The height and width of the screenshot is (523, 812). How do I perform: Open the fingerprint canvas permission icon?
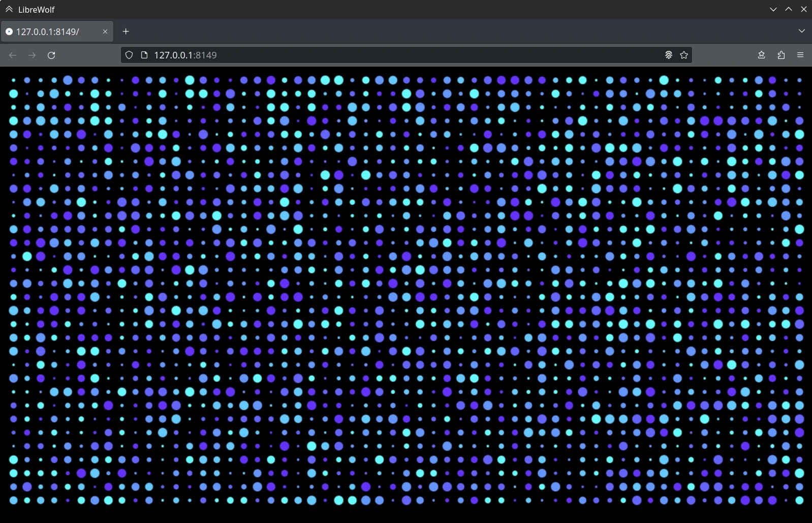[669, 55]
